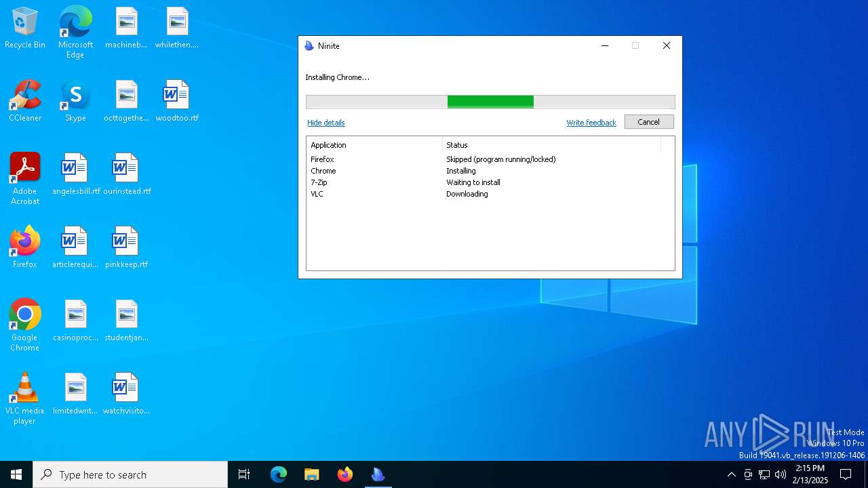Select the limitedwrit... file
Viewport: 868px width, 488px height.
tap(75, 394)
